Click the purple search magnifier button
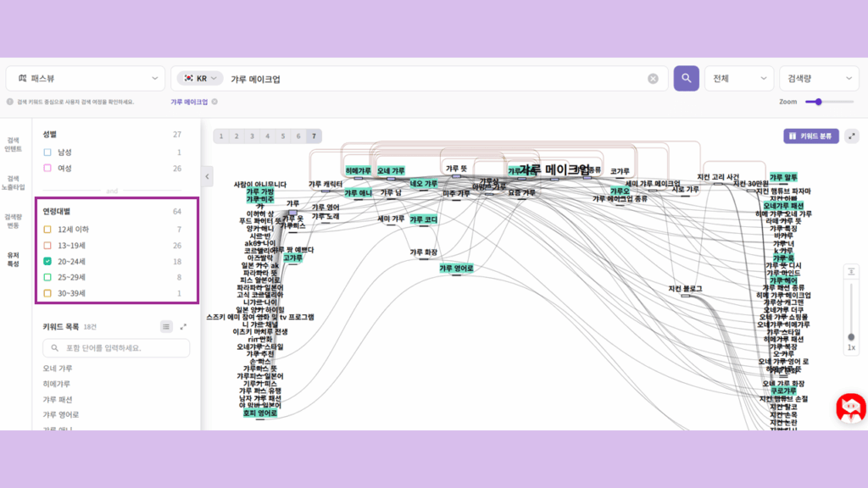This screenshot has height=488, width=868. 686,79
